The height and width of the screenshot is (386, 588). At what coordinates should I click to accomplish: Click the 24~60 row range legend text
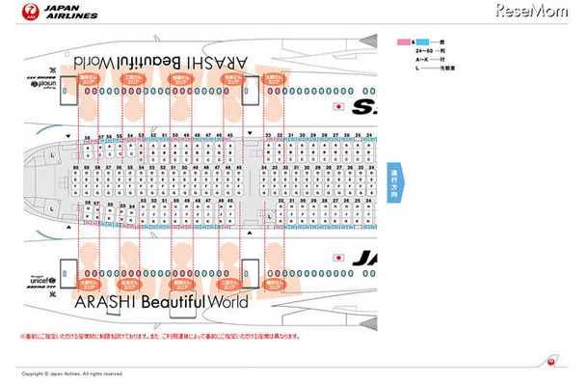430,51
